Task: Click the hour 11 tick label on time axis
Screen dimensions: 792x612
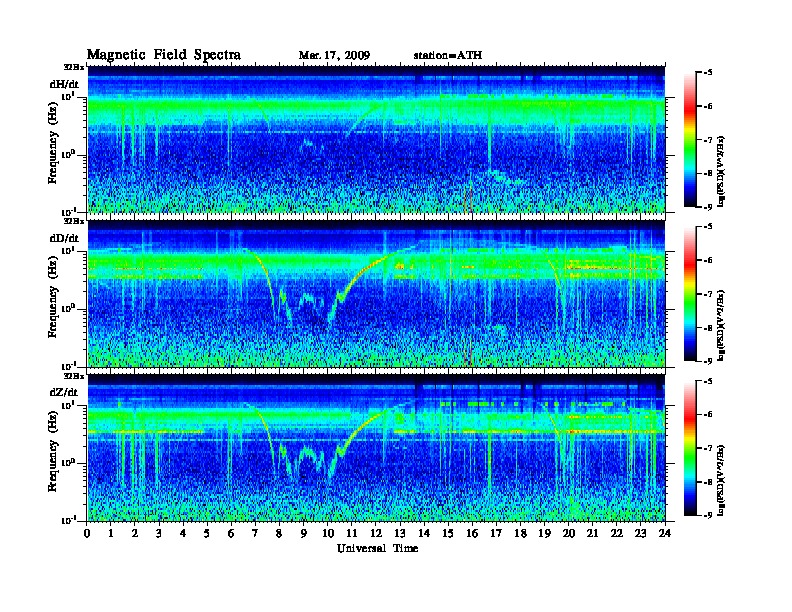Action: 352,533
